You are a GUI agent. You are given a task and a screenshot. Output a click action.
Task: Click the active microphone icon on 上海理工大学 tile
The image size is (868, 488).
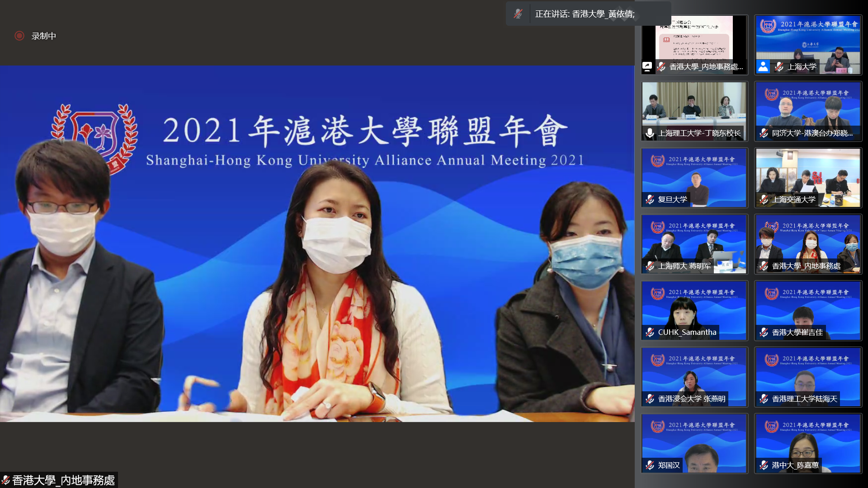pyautogui.click(x=650, y=133)
